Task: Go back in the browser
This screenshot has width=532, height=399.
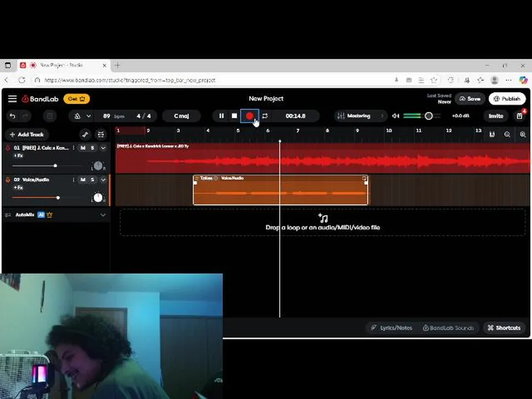Action: (7, 80)
